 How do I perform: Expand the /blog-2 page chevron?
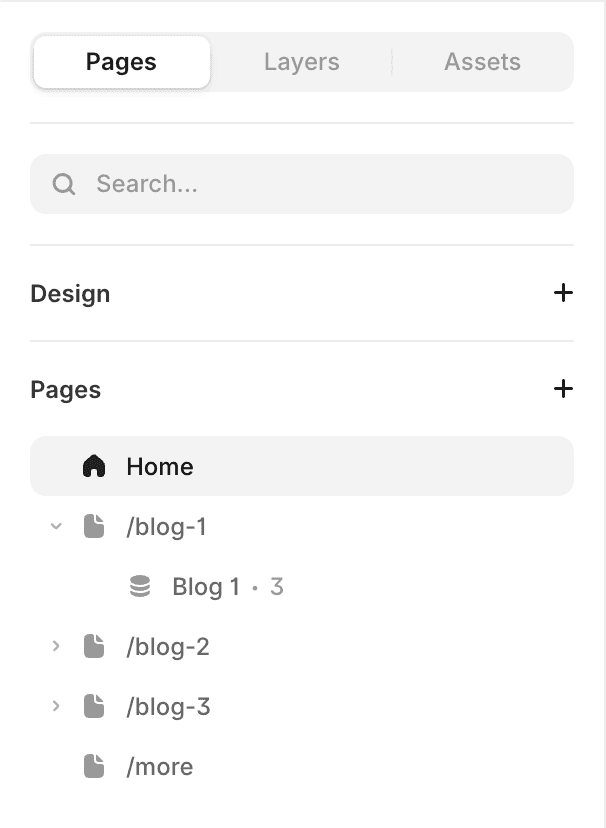click(56, 646)
